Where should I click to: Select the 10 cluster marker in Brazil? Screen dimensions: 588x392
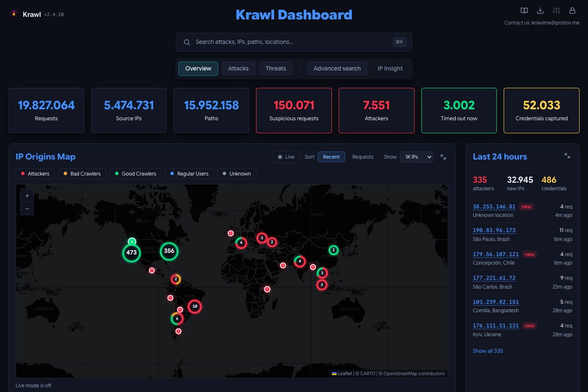pyautogui.click(x=195, y=306)
